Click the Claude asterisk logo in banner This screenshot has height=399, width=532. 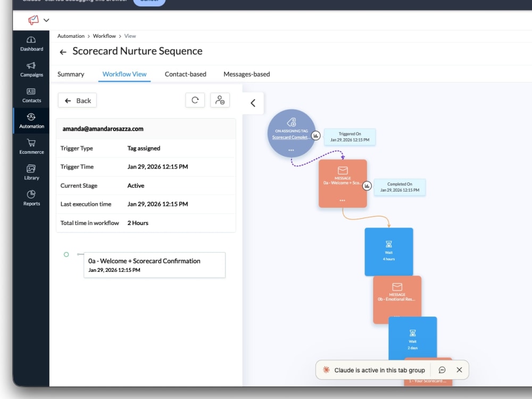pos(326,370)
